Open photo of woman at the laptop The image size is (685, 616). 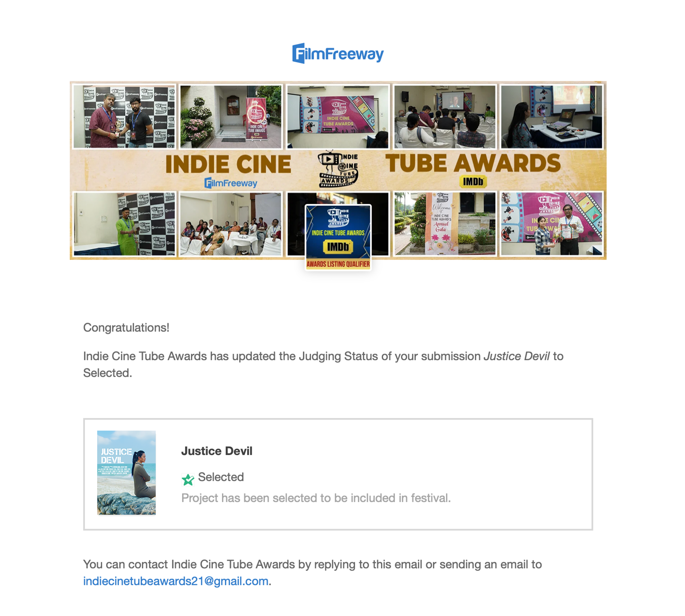click(x=552, y=117)
